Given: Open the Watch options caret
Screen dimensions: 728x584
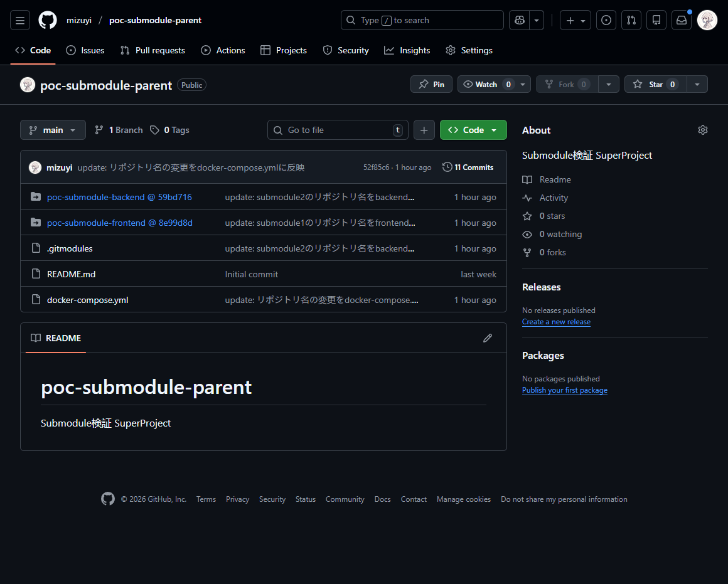Looking at the screenshot, I should click(522, 84).
